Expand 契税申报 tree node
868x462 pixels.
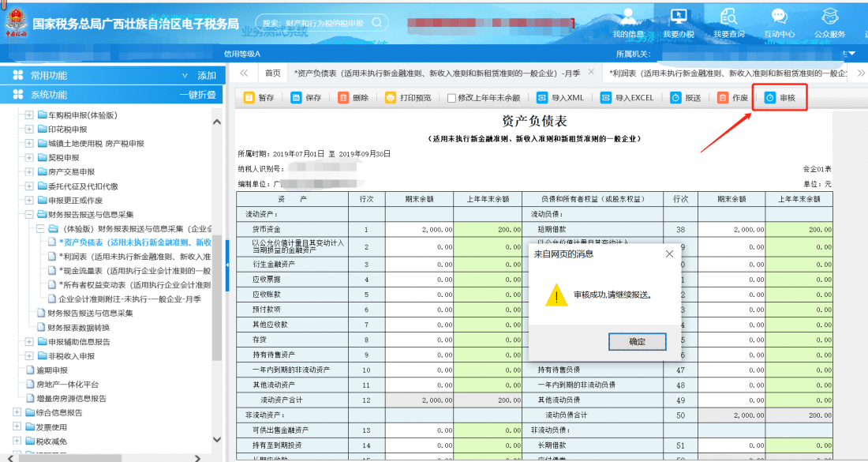28,158
